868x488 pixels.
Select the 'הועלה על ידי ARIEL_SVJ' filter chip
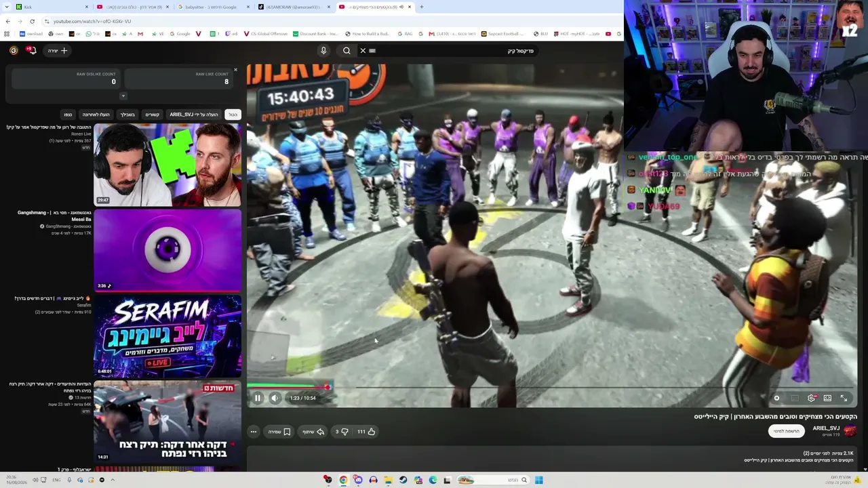tap(193, 115)
